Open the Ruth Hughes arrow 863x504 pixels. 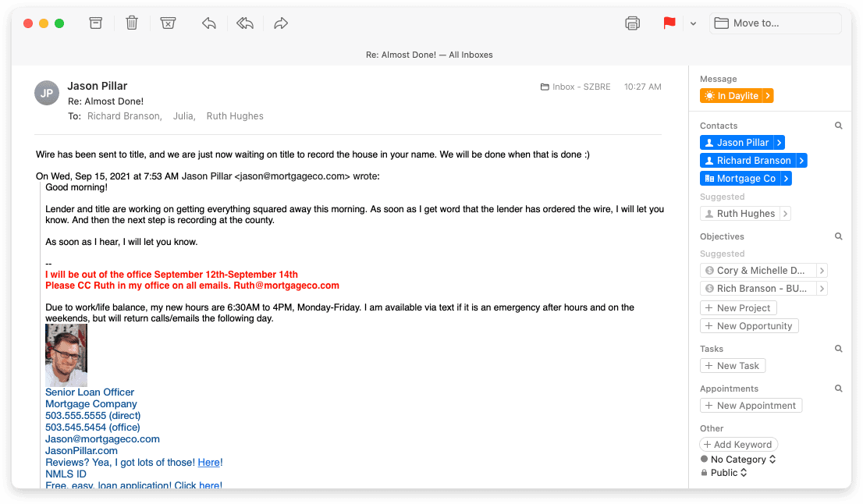coord(786,214)
